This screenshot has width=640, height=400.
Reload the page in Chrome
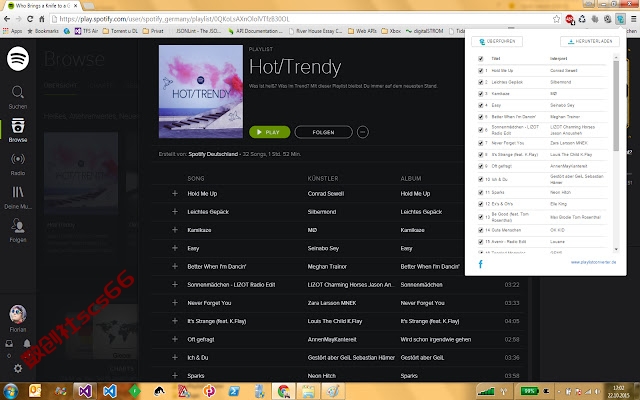(x=30, y=19)
